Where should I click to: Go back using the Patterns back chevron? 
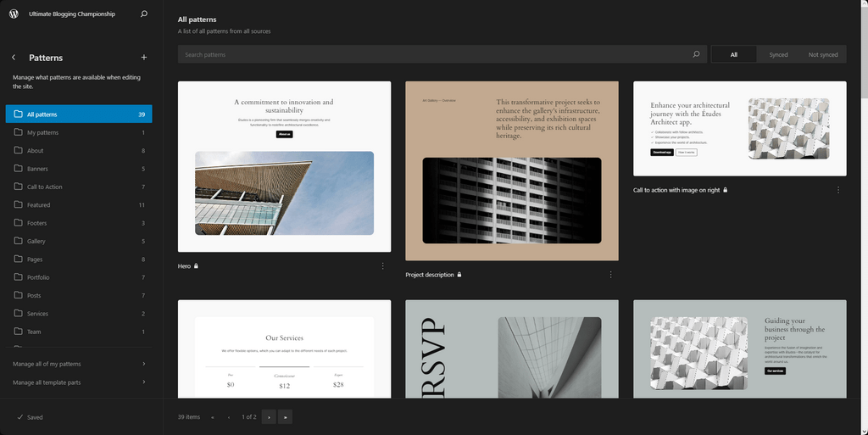(14, 58)
